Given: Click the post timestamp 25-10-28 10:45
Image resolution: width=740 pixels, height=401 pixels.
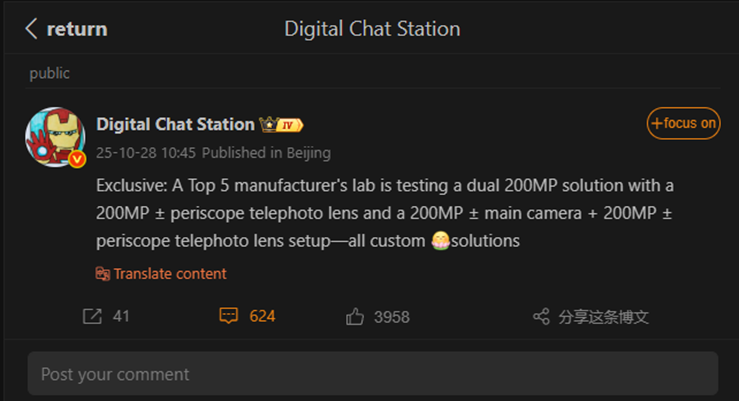Looking at the screenshot, I should (146, 153).
